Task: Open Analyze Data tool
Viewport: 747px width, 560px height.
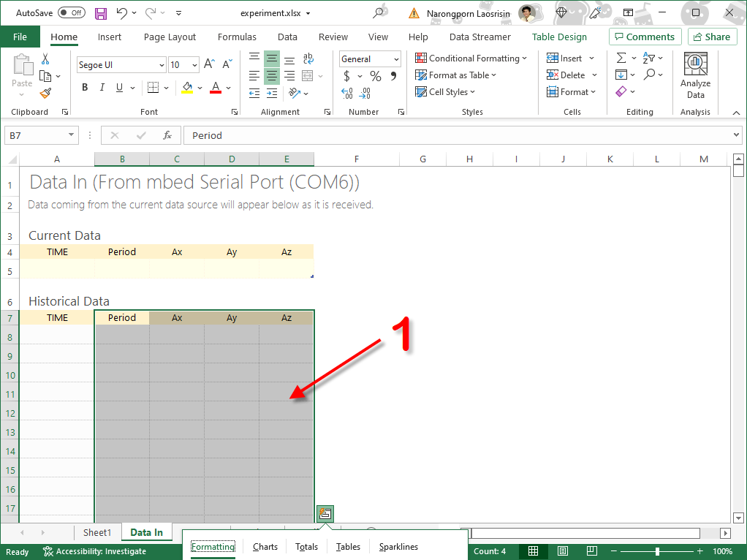Action: 696,76
